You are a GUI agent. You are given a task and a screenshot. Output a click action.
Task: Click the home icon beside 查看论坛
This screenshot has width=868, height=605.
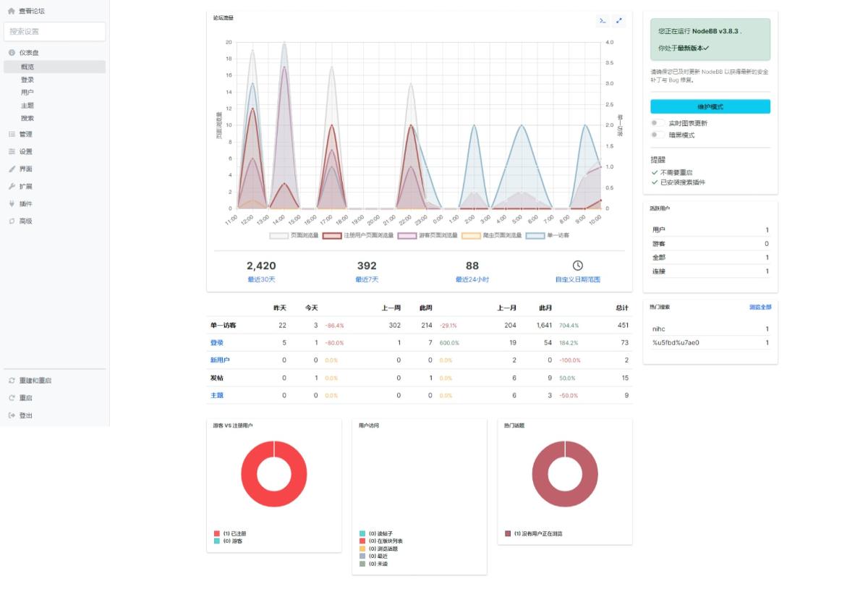point(11,11)
